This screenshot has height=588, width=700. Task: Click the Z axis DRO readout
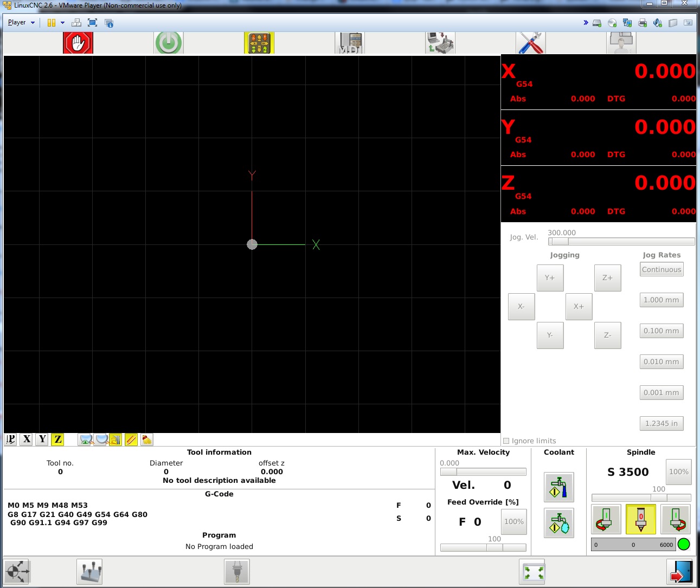[599, 194]
